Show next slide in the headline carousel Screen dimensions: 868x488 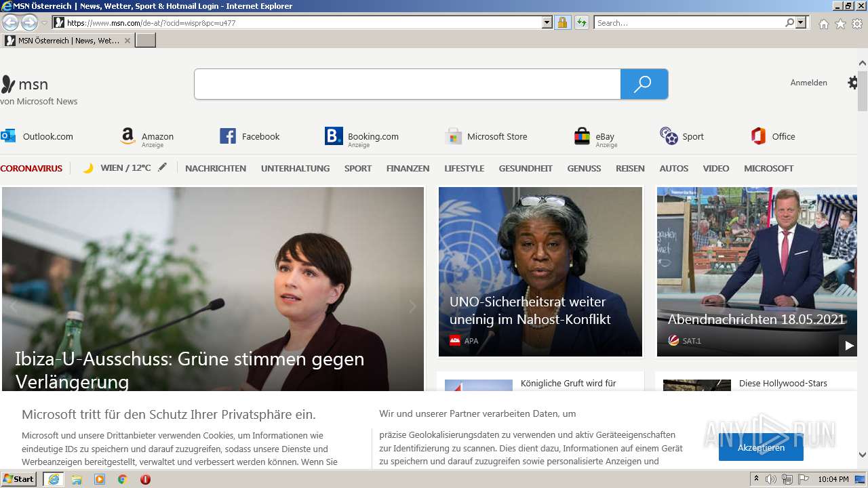[412, 306]
